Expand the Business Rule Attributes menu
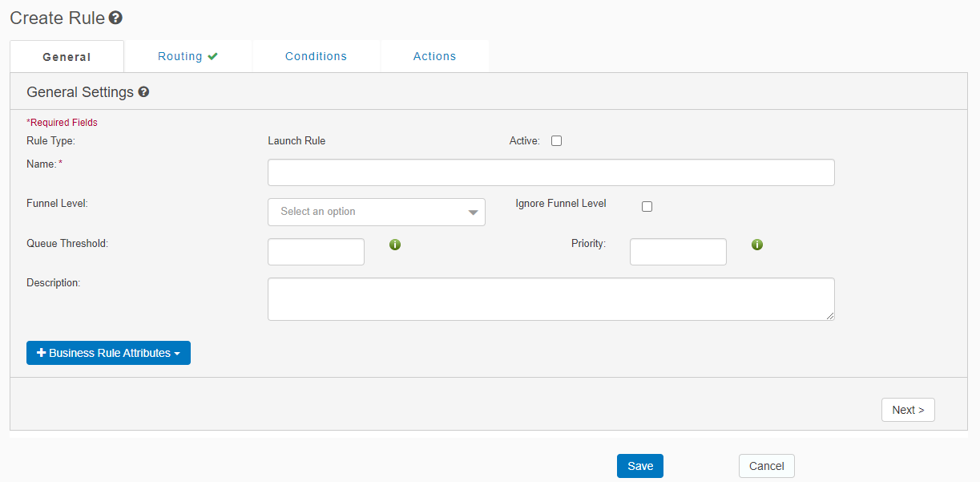Viewport: 980px width, 482px height. (108, 353)
